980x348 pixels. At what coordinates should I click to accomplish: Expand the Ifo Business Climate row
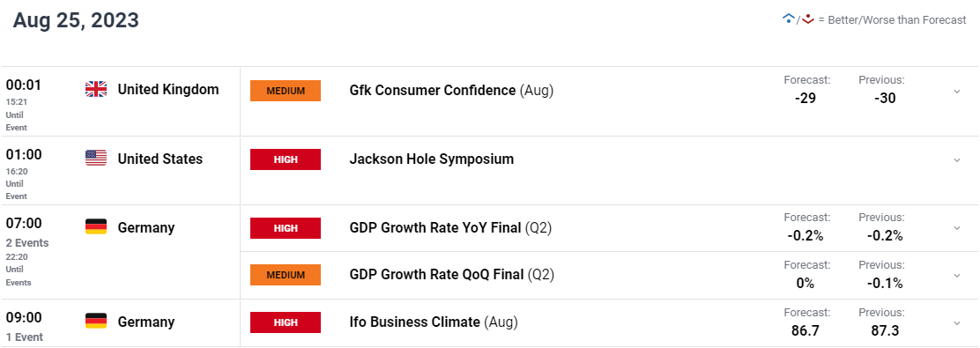coord(957,323)
